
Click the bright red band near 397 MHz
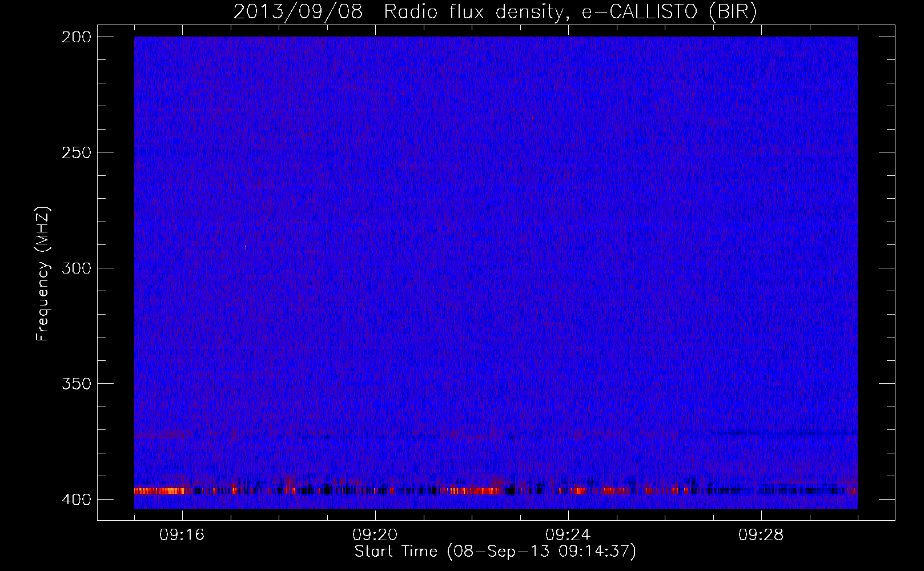tap(496, 490)
